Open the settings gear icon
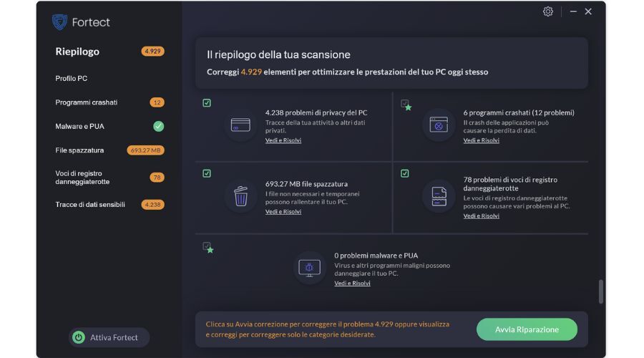Screen dimensions: 644x358 point(548,11)
